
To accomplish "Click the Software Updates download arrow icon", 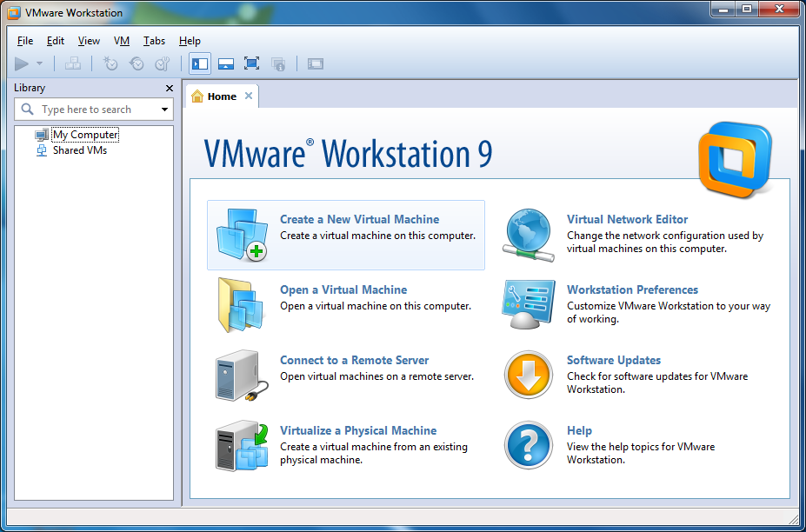I will pyautogui.click(x=528, y=376).
